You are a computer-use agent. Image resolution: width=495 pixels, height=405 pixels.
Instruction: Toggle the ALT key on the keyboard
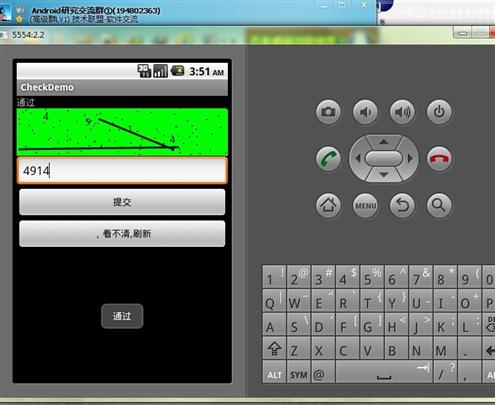(274, 372)
